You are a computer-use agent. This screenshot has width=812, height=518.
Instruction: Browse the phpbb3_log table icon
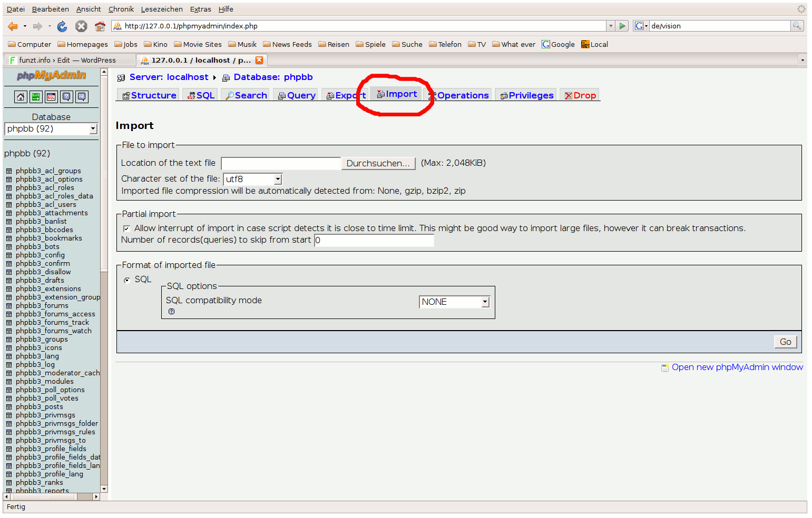(9, 365)
